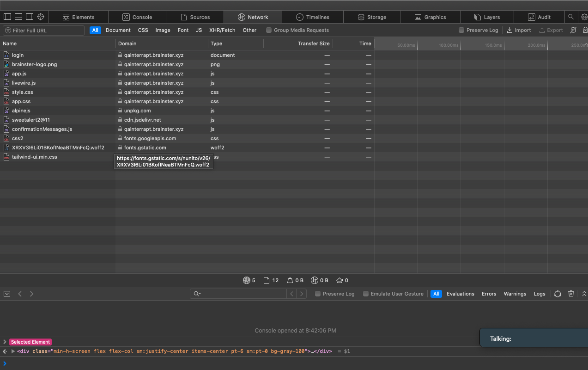Clear the console log using its trash icon

pyautogui.click(x=571, y=294)
